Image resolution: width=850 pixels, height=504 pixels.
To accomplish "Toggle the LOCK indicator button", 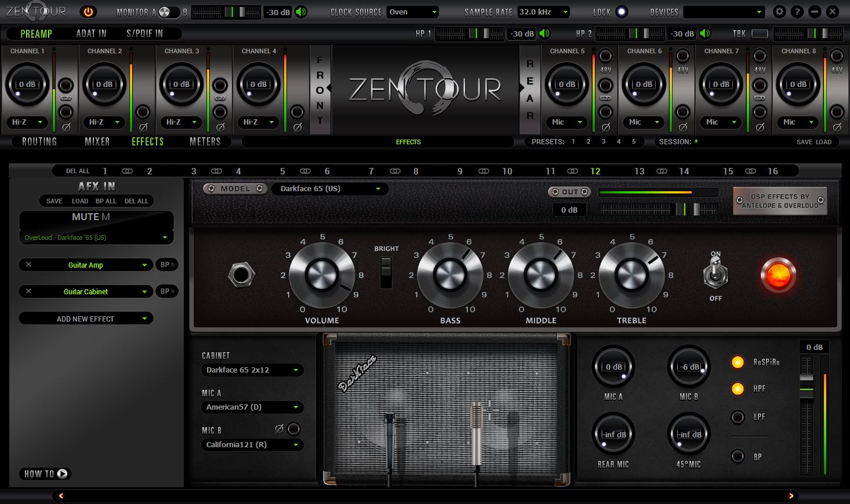I will [622, 12].
